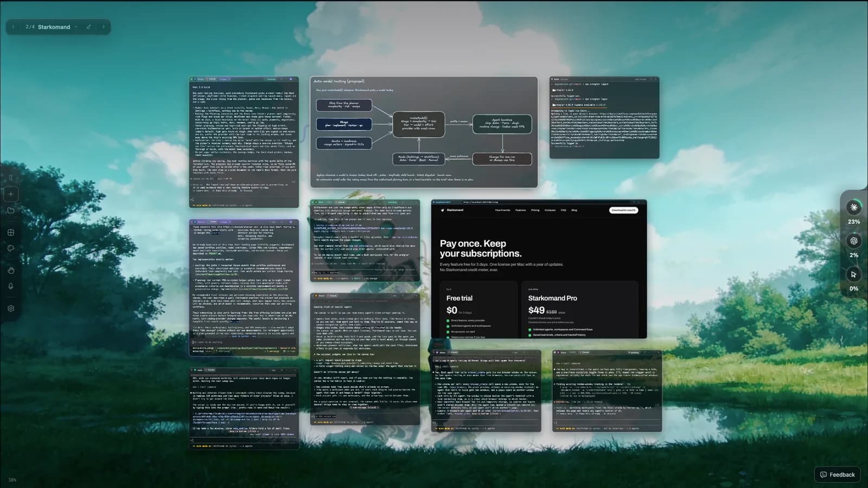
Task: Open the Pricing nav link
Action: tap(535, 210)
